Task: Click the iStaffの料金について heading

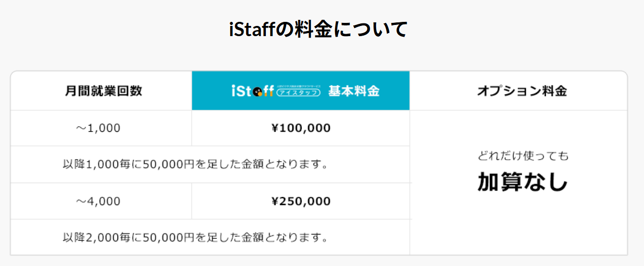Action: (319, 29)
